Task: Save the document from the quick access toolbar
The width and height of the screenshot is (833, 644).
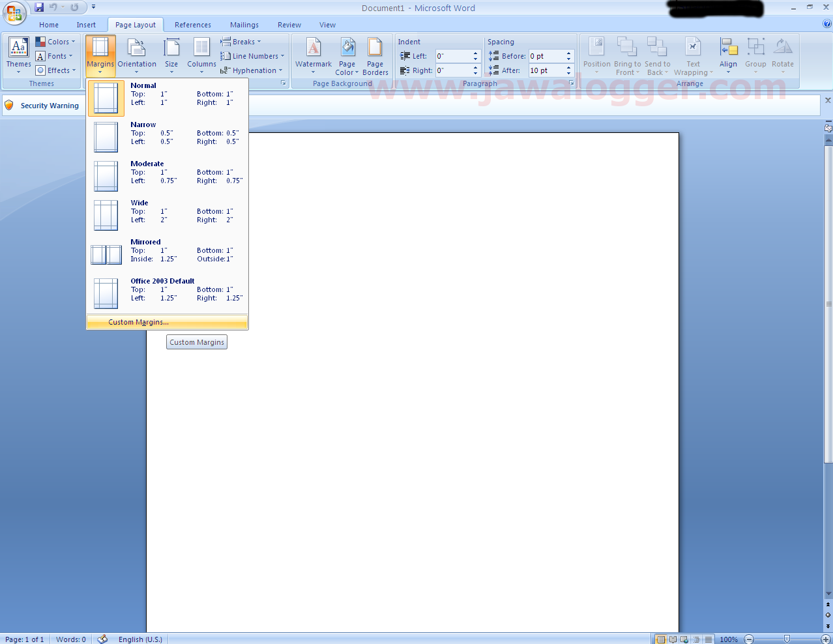Action: [39, 7]
